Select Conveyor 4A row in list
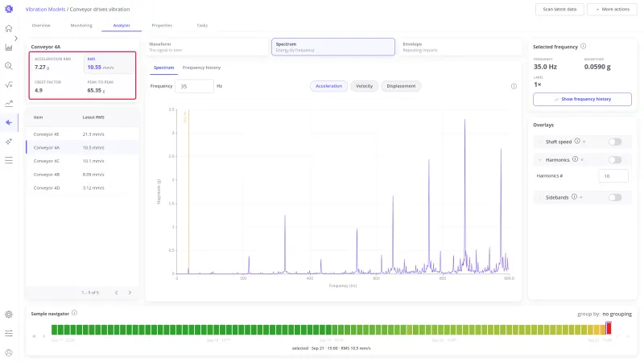644x362 pixels. (x=83, y=148)
